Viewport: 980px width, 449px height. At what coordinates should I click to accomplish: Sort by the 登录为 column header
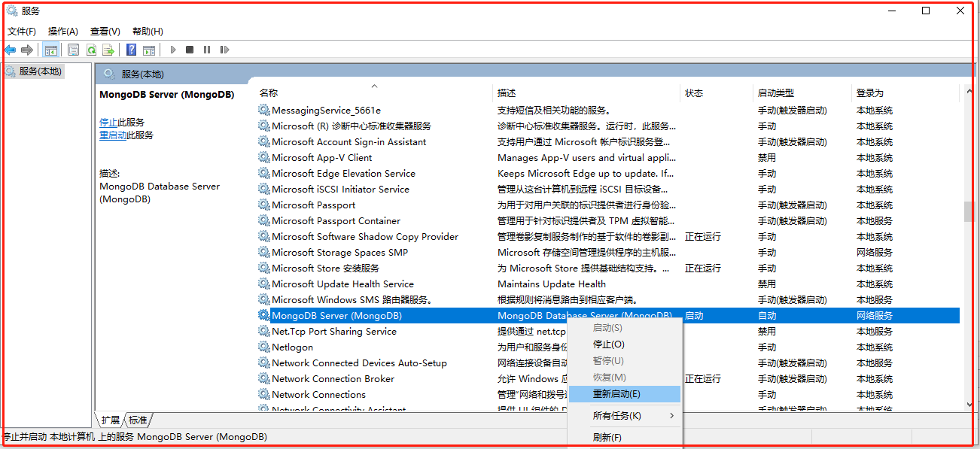[x=905, y=93]
